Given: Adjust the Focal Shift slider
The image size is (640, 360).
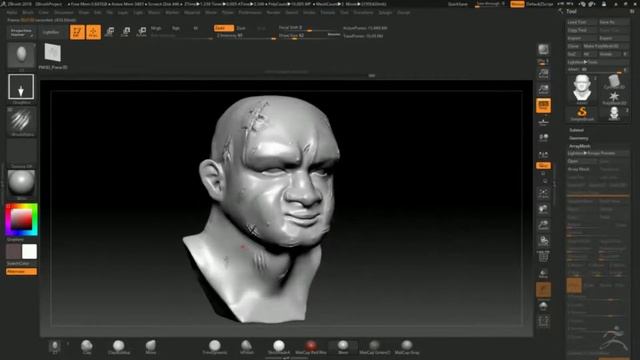Looking at the screenshot, I should coord(309,28).
